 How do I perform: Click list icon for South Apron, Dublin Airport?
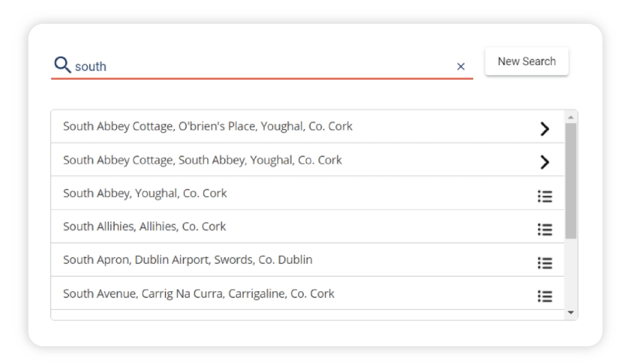point(545,263)
